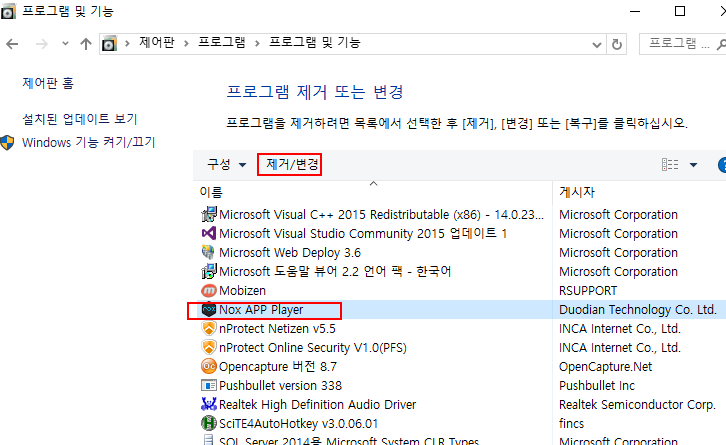The width and height of the screenshot is (726, 445).
Task: Go up one folder level with up arrow
Action: pyautogui.click(x=85, y=44)
